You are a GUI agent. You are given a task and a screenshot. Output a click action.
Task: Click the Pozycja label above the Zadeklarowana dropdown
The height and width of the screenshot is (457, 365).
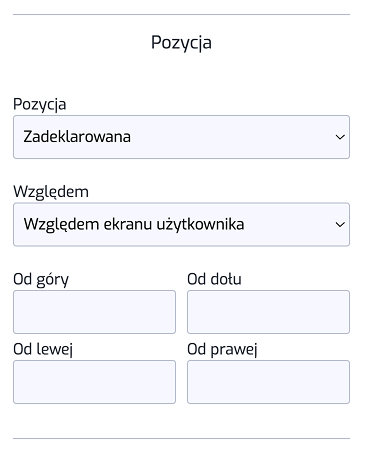[40, 104]
